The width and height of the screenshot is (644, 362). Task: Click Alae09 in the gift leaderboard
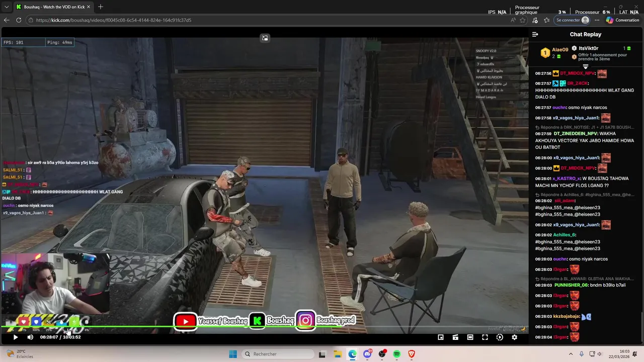click(560, 50)
